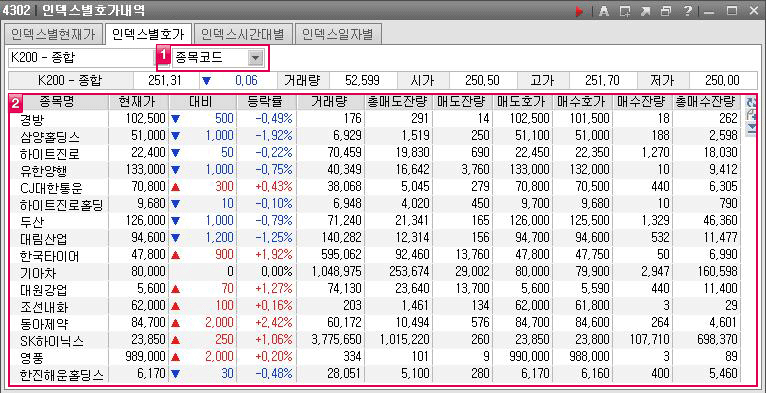
Task: Click the new-window-with-plus icon in title bar
Action: pos(624,11)
